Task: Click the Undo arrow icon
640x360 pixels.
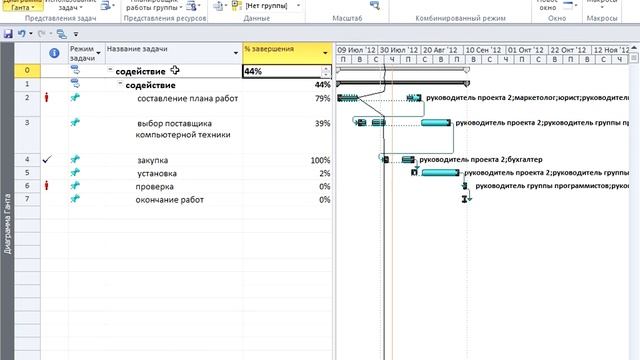Action: coord(22,34)
